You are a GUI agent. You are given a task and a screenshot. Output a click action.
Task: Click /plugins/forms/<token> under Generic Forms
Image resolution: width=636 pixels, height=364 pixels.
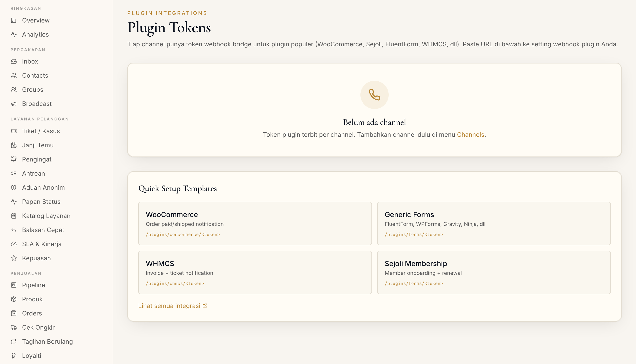tap(414, 235)
